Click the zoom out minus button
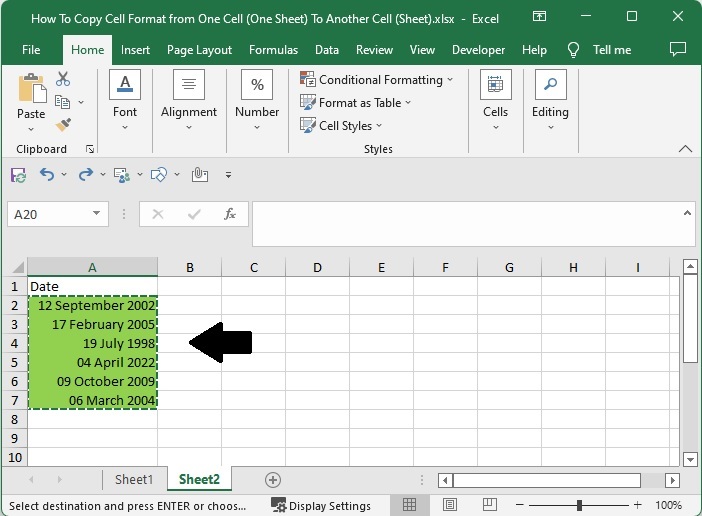Screen dimensions: 702x516 point(519,505)
